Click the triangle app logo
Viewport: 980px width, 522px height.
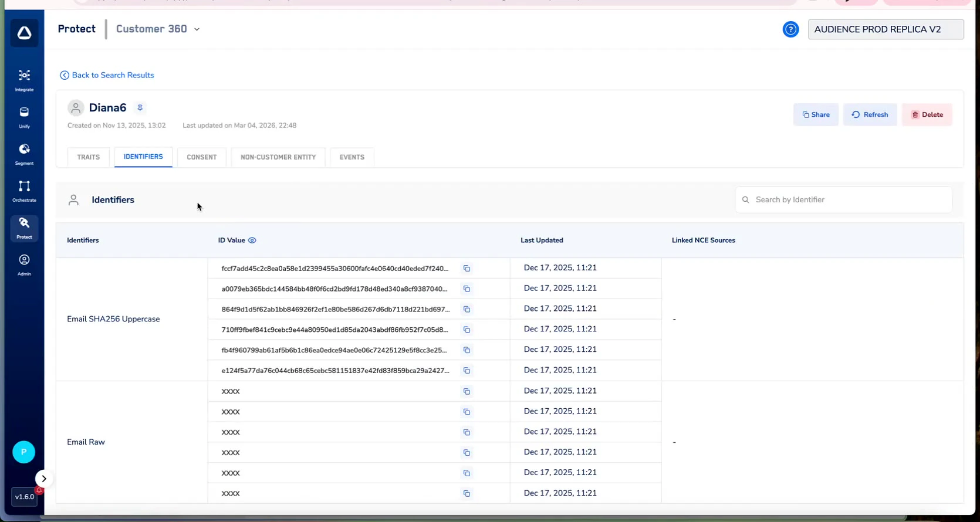click(24, 33)
